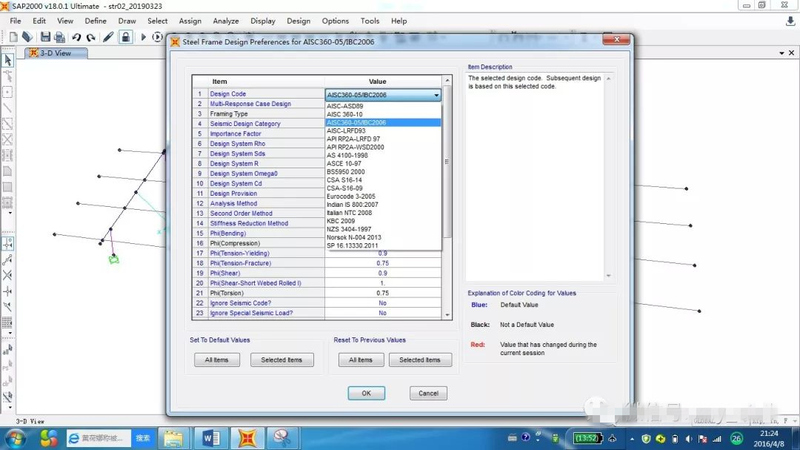Click Selected Items under Set To Default Values
Image resolution: width=800 pixels, height=450 pixels.
click(x=282, y=360)
